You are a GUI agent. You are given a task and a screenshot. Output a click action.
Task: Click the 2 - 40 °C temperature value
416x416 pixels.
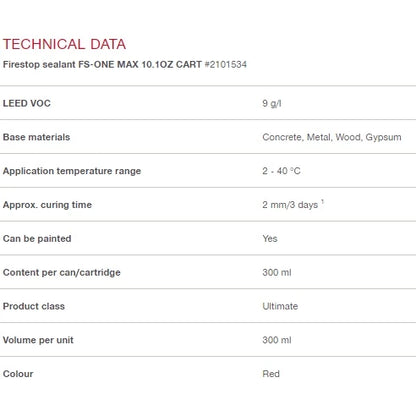(x=281, y=171)
